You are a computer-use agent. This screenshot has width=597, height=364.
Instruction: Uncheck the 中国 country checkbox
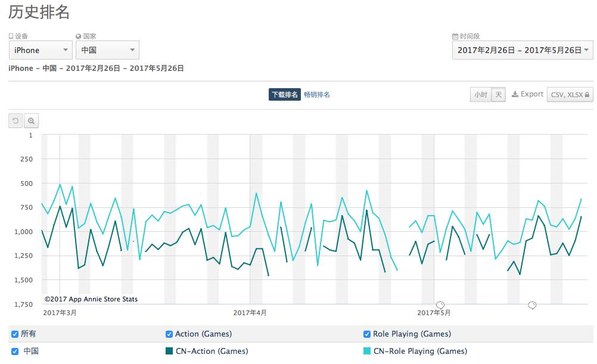coord(15,351)
